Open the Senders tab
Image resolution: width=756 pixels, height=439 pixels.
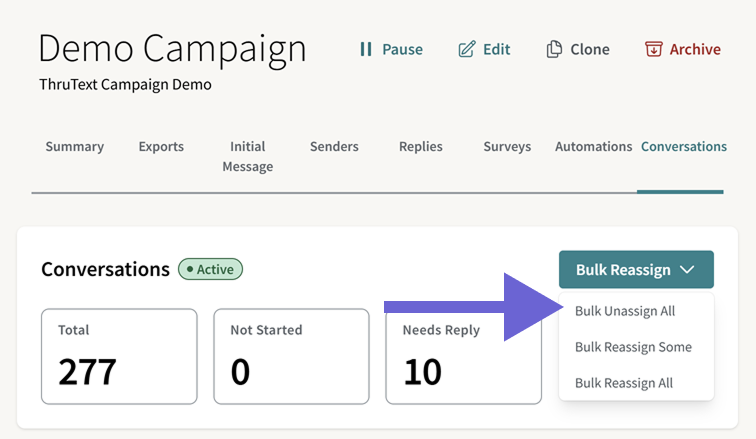[x=334, y=146]
